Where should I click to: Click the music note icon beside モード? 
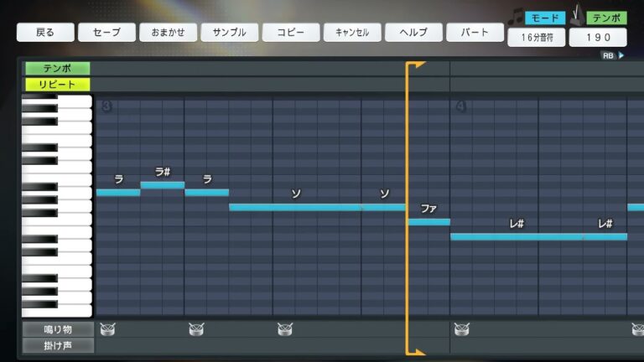tap(517, 16)
